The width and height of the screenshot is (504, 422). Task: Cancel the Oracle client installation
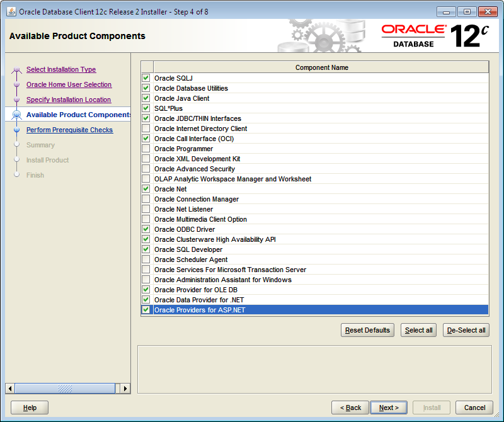476,408
